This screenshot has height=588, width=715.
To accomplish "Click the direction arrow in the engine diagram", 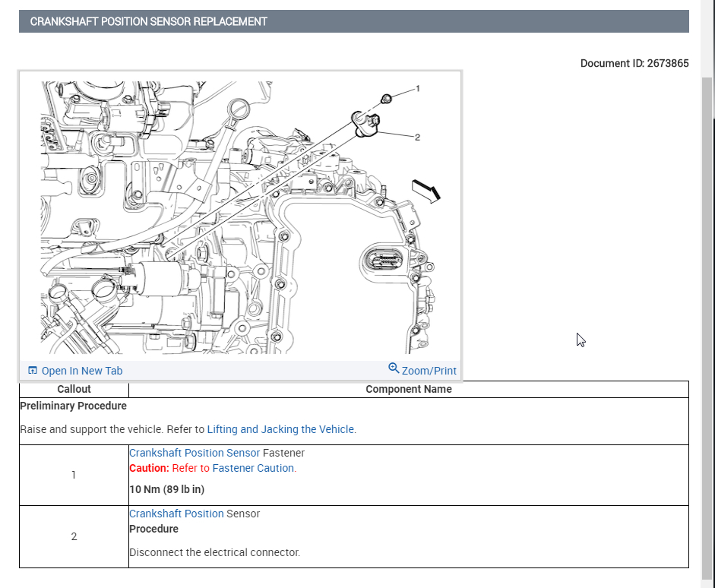I will (x=426, y=190).
